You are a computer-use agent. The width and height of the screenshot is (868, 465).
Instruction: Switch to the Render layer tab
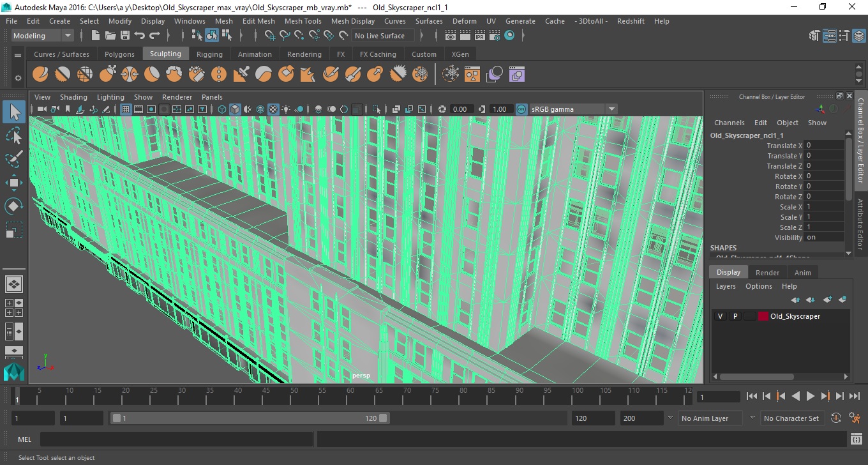767,273
